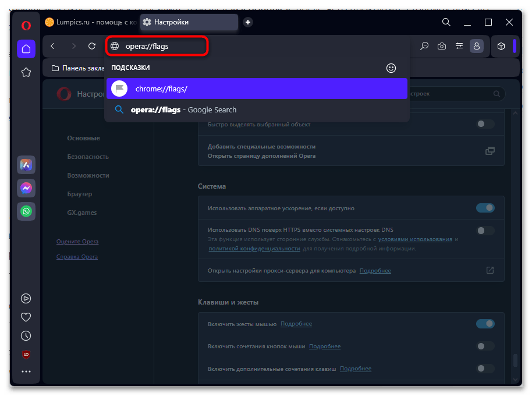Open sidebar three-dots setup menu
This screenshot has height=396, width=532.
[x=26, y=372]
